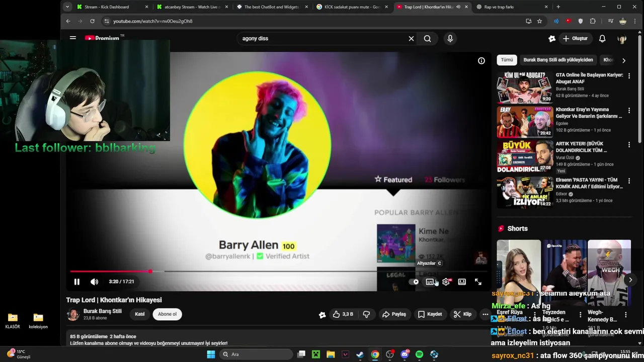Select the 'Tümü' filter chip

(x=507, y=60)
